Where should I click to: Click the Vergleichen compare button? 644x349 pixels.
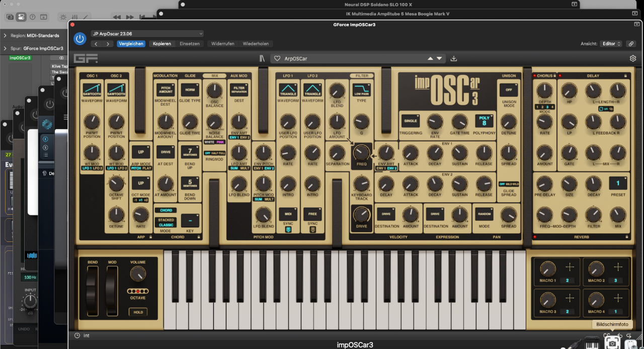click(x=131, y=44)
